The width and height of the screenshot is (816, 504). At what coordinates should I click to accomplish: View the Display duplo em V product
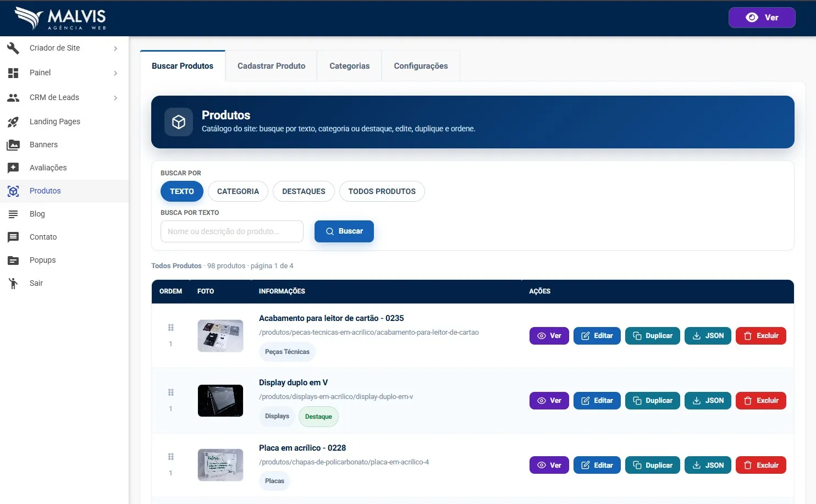pyautogui.click(x=549, y=401)
